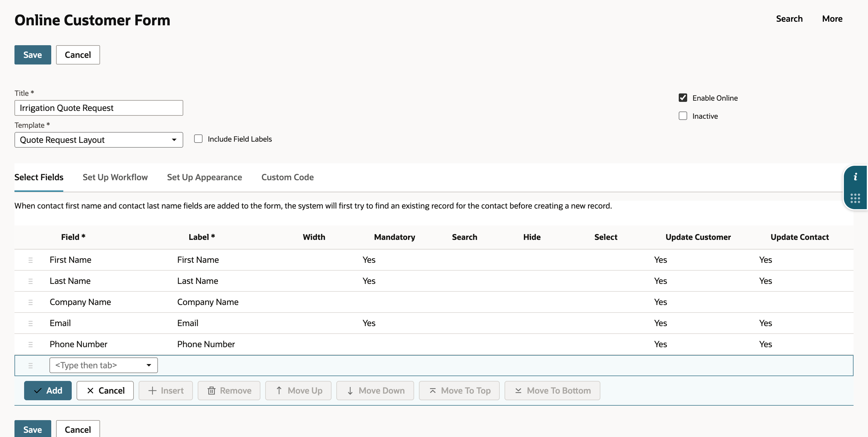Switch to the Set Up Workflow tab

tap(115, 177)
